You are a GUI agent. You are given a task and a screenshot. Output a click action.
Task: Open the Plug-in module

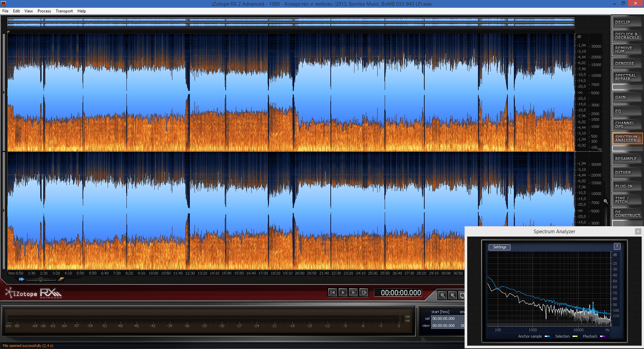tap(627, 186)
